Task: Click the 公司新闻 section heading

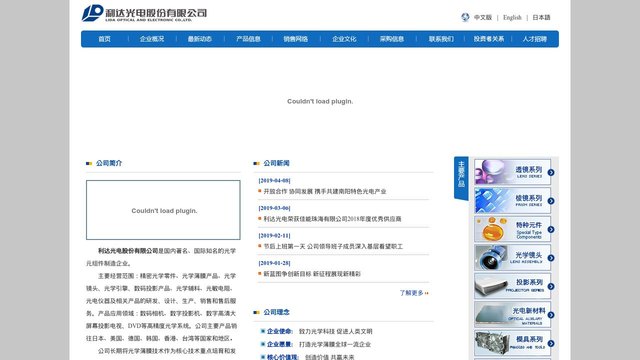Action: click(x=276, y=163)
